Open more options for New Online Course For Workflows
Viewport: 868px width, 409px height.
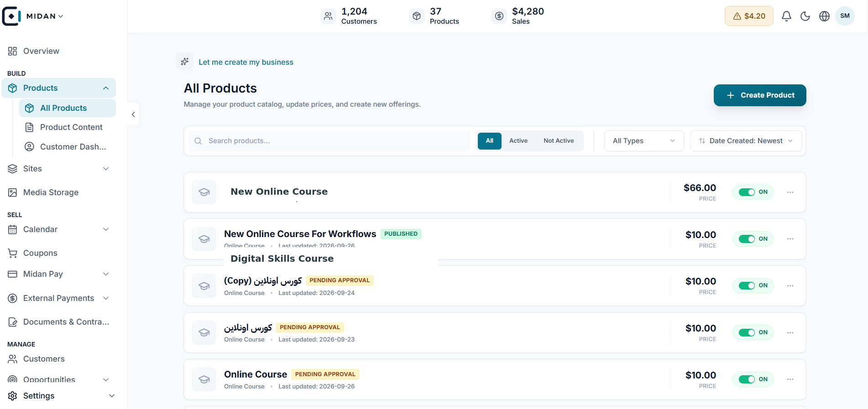click(790, 239)
